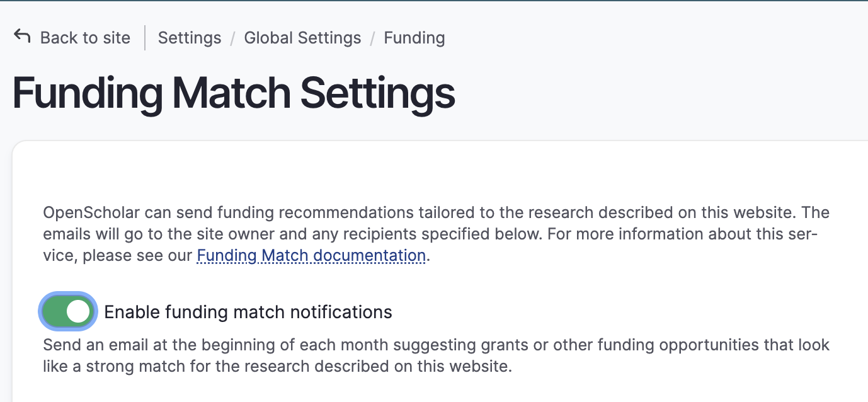Click the white knob inside the toggle
The width and height of the screenshot is (868, 402).
point(78,311)
